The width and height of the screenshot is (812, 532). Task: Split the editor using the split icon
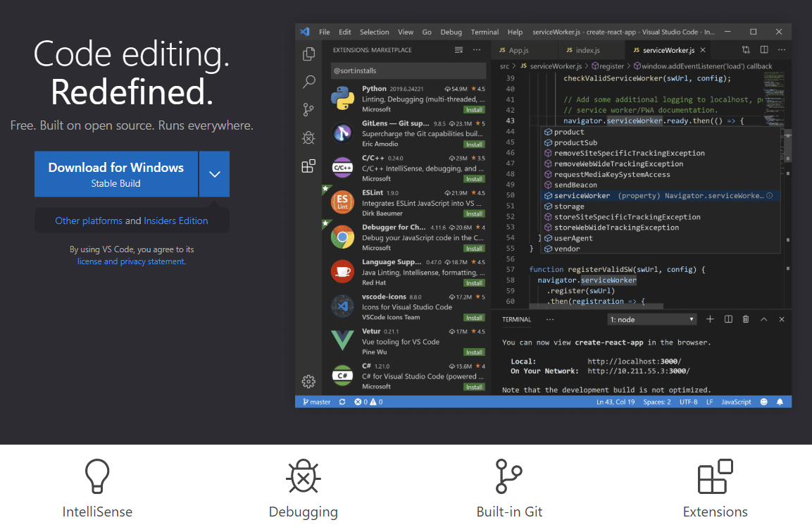coord(764,50)
